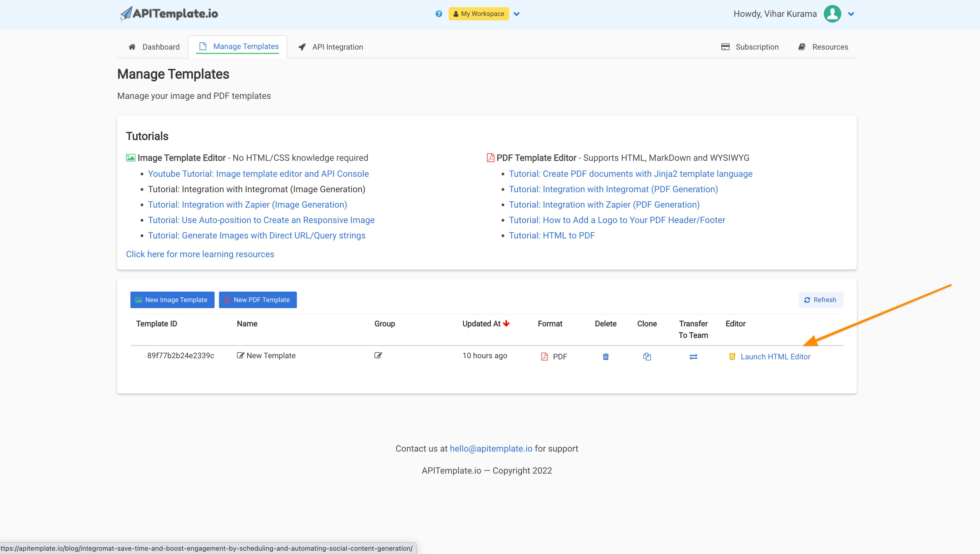Open the Subscription tab

[x=750, y=47]
